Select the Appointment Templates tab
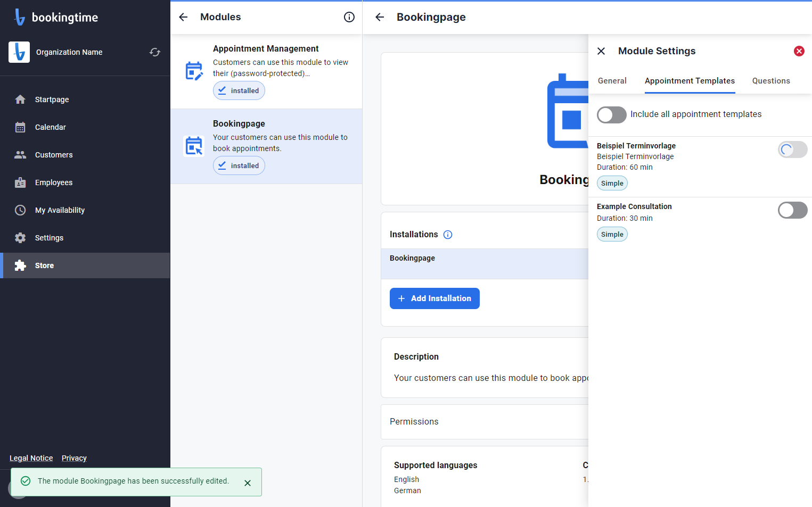812x507 pixels. pyautogui.click(x=690, y=81)
